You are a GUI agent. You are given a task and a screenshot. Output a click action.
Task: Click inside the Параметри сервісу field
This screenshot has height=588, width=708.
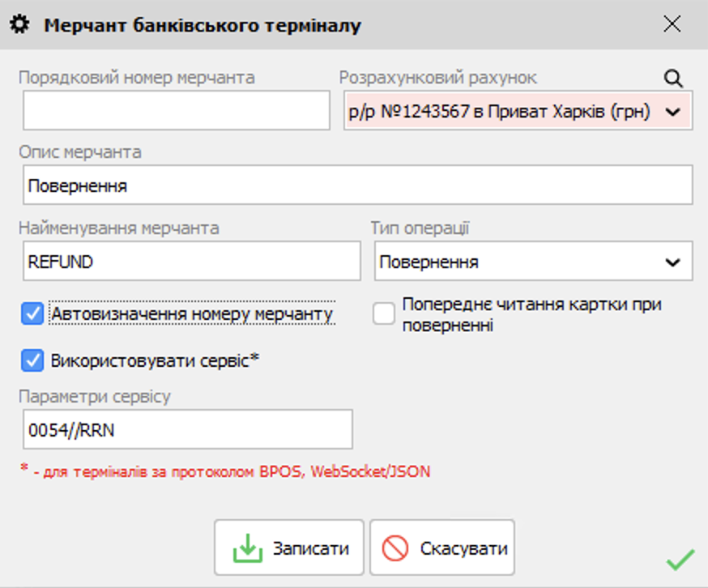click(187, 428)
